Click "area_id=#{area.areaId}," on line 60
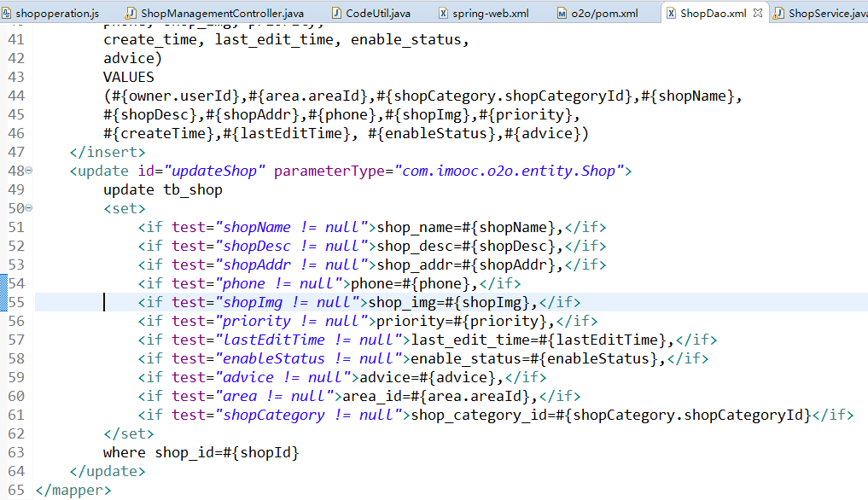The height and width of the screenshot is (500, 868). [x=440, y=397]
